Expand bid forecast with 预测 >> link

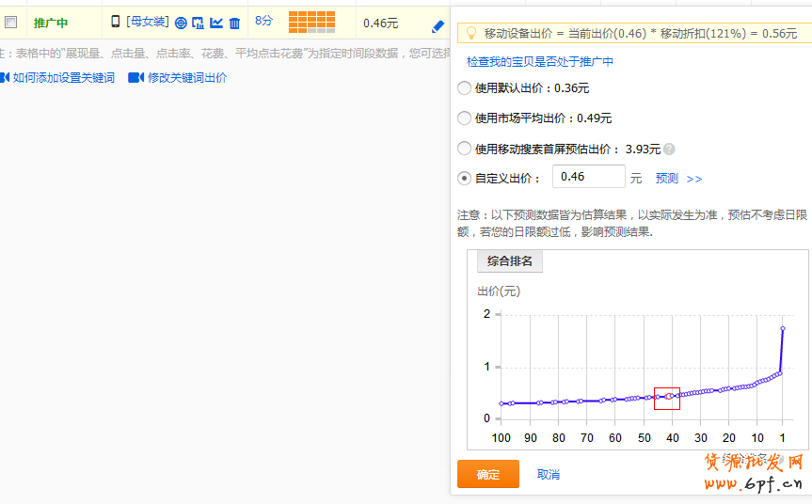tap(678, 179)
